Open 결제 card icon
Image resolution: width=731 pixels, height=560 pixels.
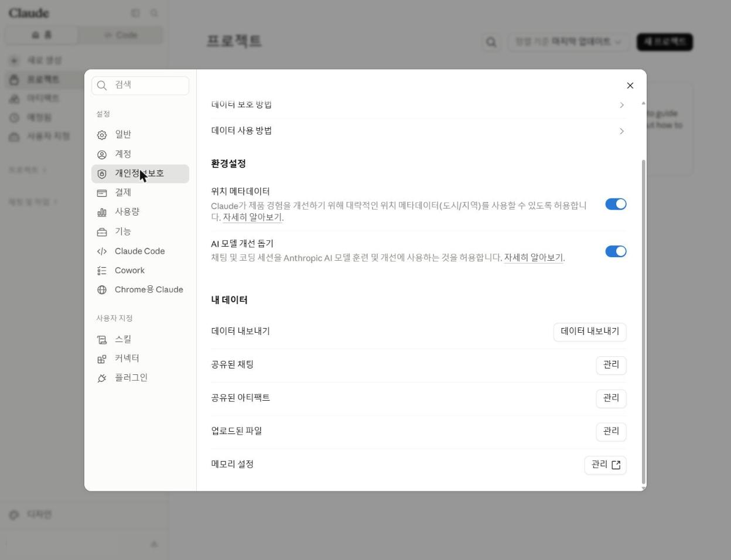pyautogui.click(x=102, y=193)
